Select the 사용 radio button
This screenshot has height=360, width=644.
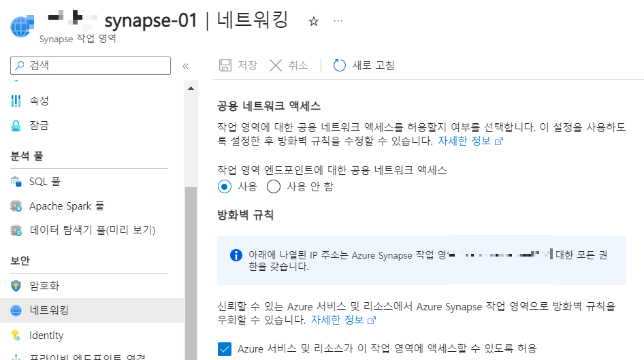click(x=225, y=186)
